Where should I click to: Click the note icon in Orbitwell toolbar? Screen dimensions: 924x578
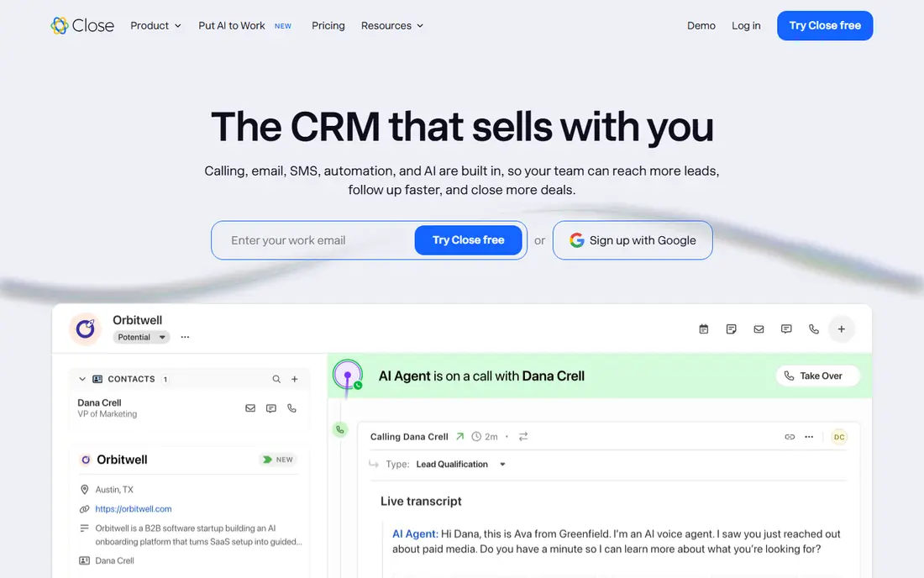(x=732, y=328)
